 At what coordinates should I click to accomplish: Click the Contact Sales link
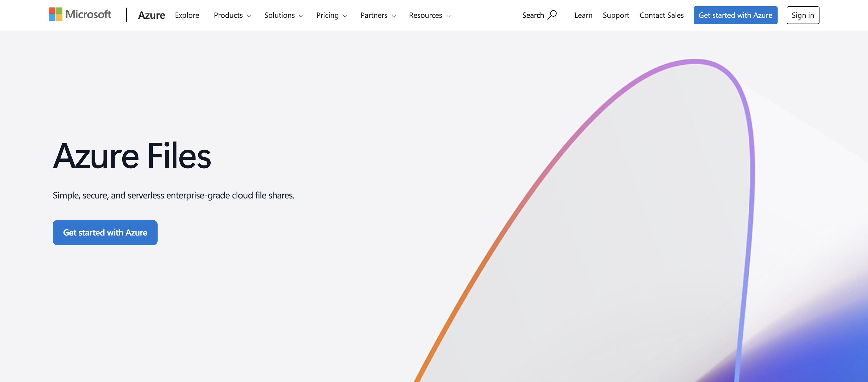pyautogui.click(x=661, y=15)
